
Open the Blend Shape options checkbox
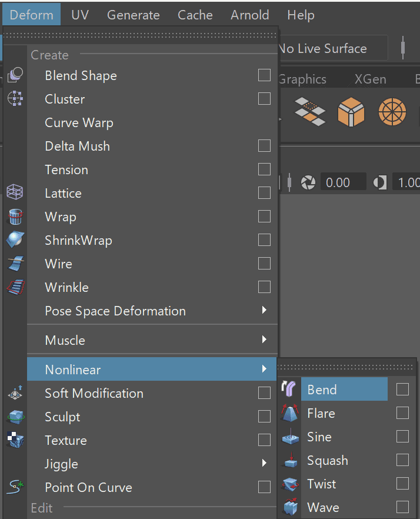tap(264, 75)
